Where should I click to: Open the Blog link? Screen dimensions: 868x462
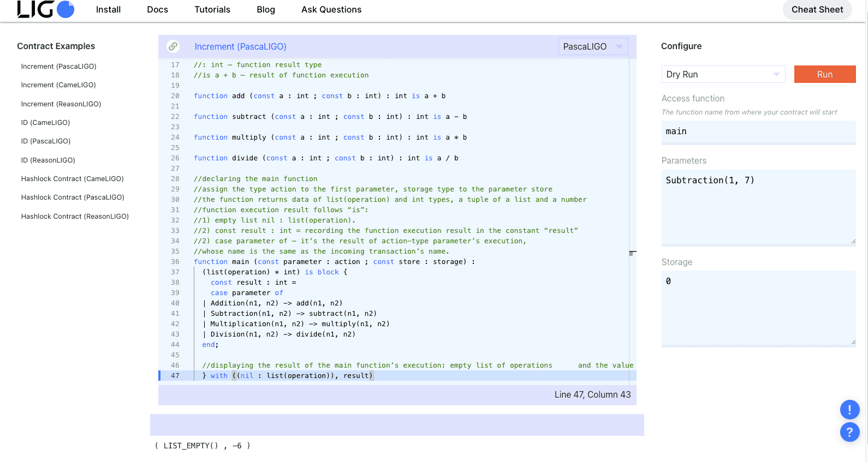coord(266,10)
